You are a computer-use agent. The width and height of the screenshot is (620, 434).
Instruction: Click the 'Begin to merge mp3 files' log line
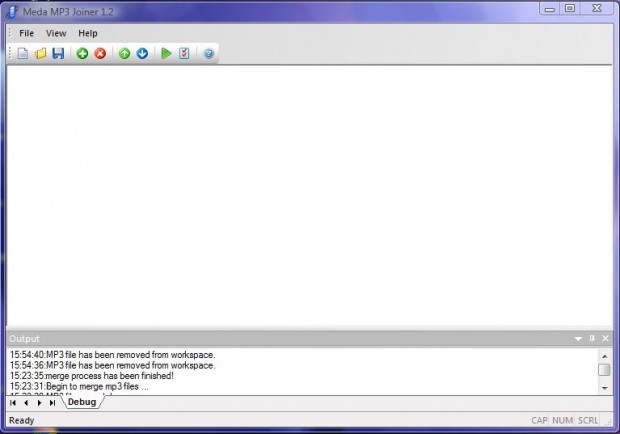pyautogui.click(x=79, y=386)
